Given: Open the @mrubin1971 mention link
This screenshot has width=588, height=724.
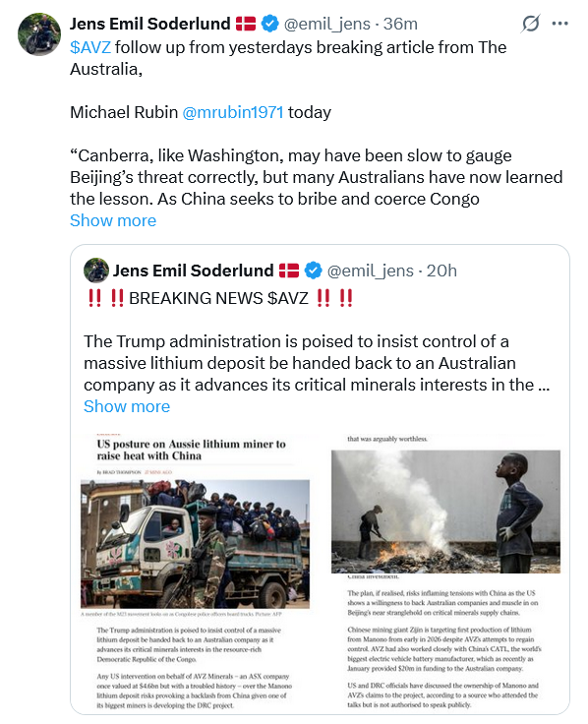Looking at the screenshot, I should tap(233, 112).
